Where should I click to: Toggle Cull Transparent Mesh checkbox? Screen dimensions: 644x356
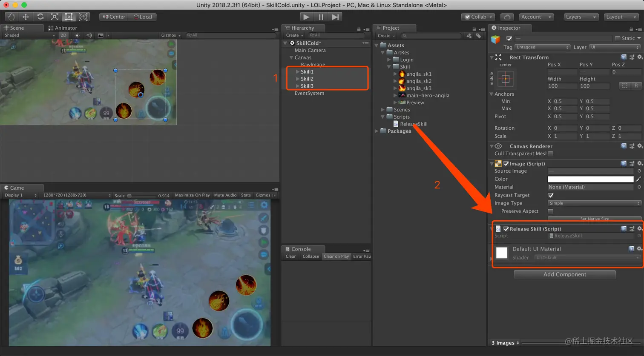tap(551, 154)
